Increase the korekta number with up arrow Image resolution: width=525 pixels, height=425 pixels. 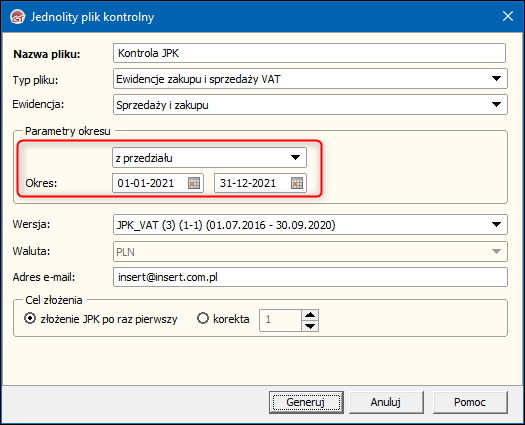[310, 315]
